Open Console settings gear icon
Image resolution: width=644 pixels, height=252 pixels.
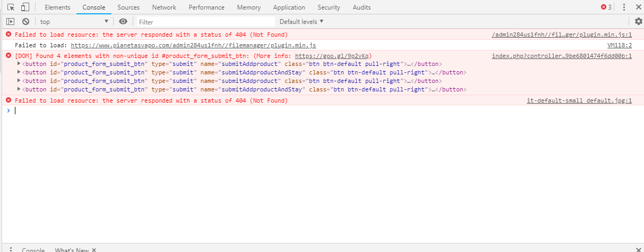click(x=638, y=21)
